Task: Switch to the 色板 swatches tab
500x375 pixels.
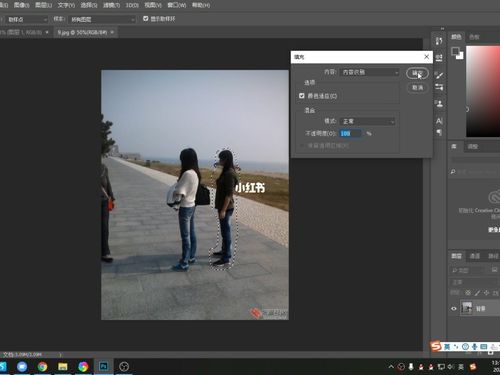Action: click(x=474, y=37)
